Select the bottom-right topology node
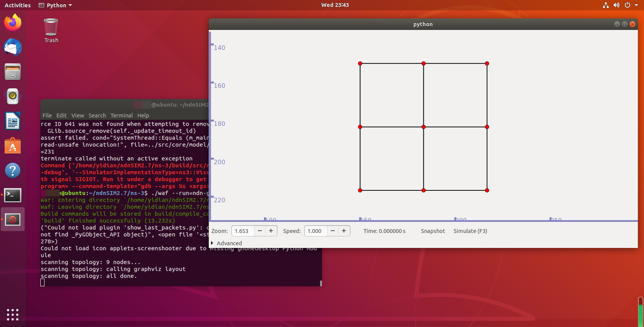Viewport: 644px width, 327px height. 487,190
